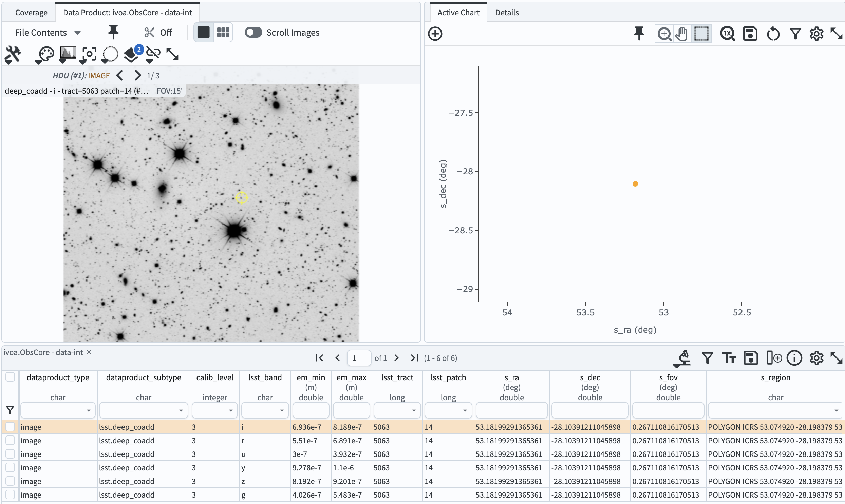Click the chart save disk icon
845x504 pixels.
pos(750,34)
